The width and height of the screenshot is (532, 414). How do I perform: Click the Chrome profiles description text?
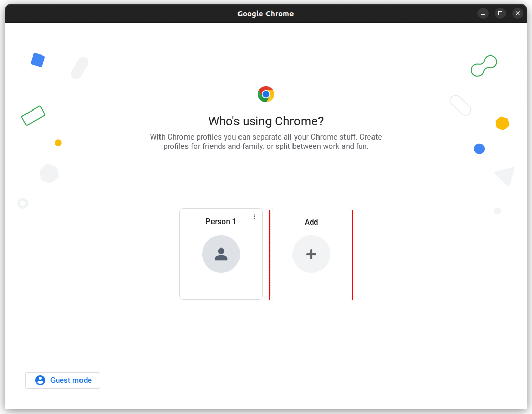coord(266,142)
